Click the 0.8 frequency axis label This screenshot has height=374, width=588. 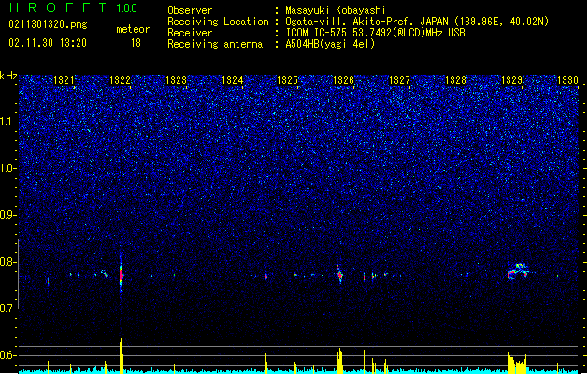pyautogui.click(x=8, y=262)
